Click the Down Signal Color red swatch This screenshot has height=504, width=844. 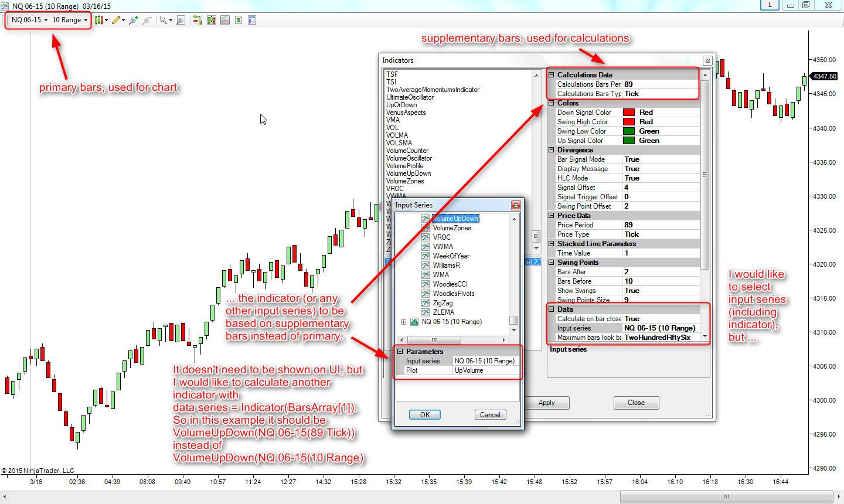(x=629, y=113)
